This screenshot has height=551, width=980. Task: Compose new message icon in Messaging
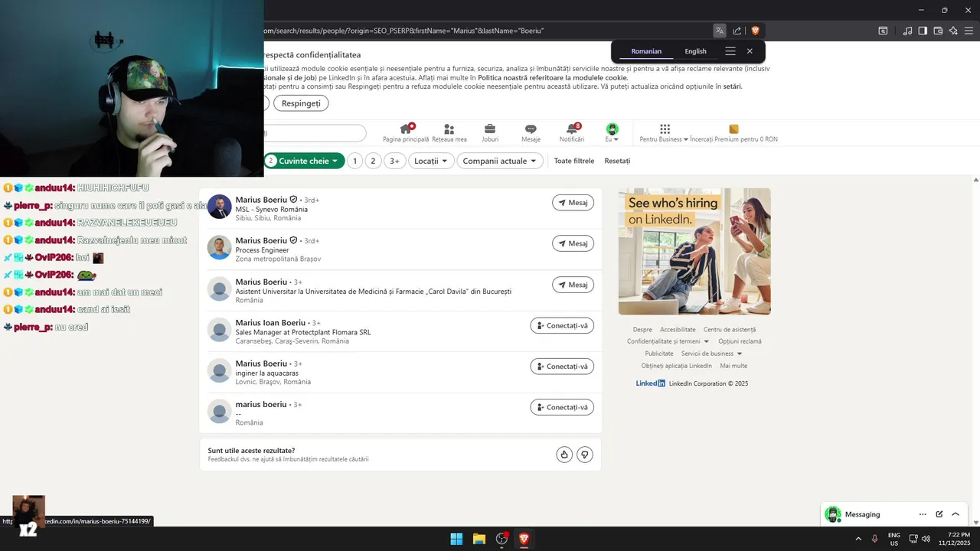(x=939, y=514)
